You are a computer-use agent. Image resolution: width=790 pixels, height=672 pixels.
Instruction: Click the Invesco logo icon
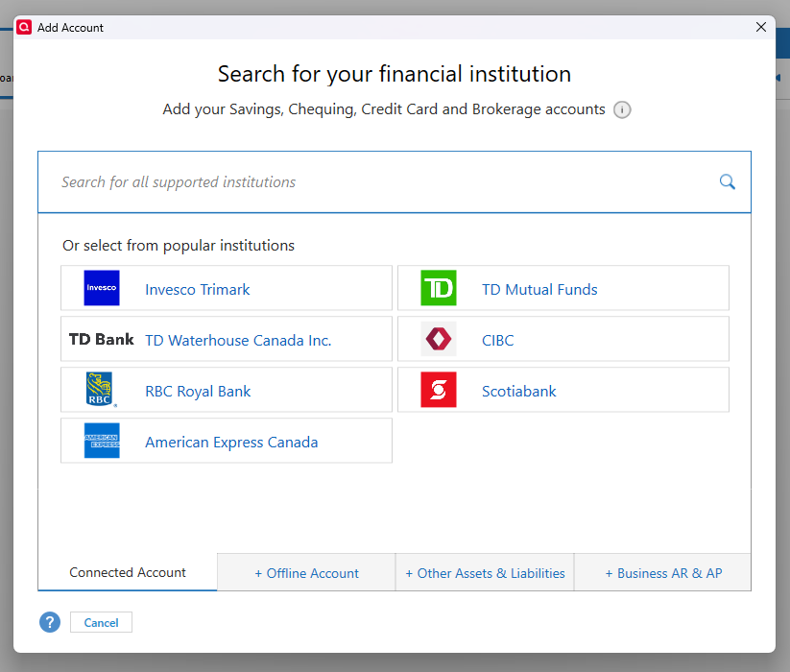102,288
